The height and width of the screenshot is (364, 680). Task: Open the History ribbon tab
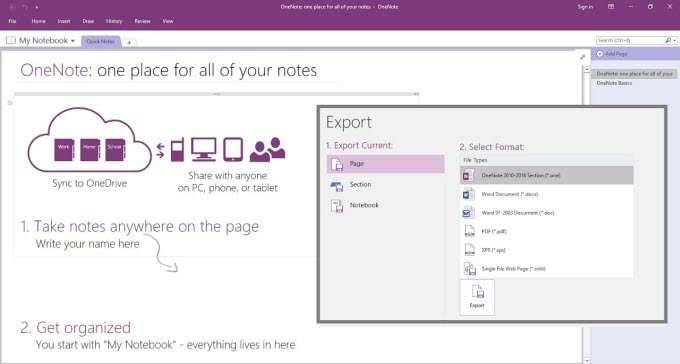[x=114, y=21]
